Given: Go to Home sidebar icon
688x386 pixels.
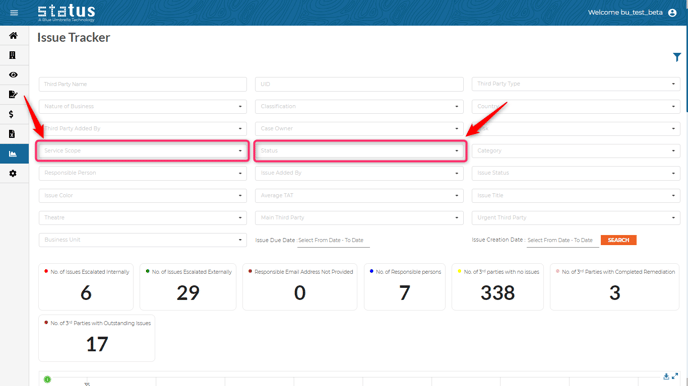Looking at the screenshot, I should (x=13, y=36).
